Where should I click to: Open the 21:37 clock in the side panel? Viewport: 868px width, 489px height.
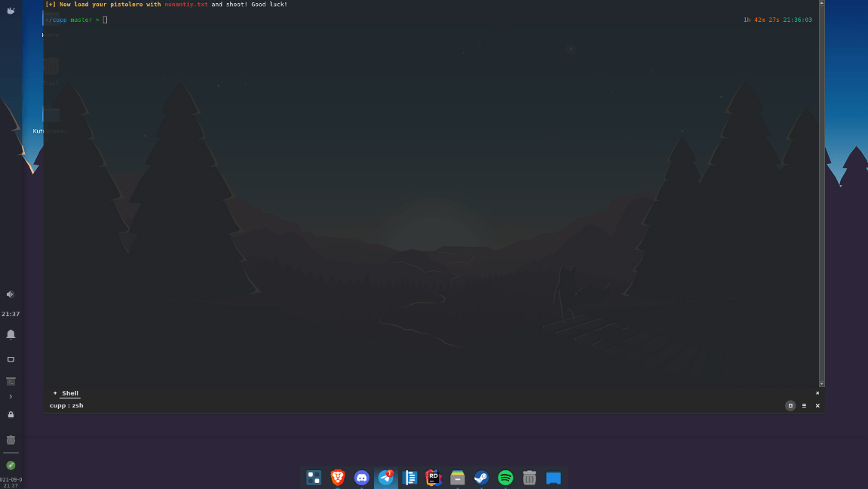click(x=11, y=314)
